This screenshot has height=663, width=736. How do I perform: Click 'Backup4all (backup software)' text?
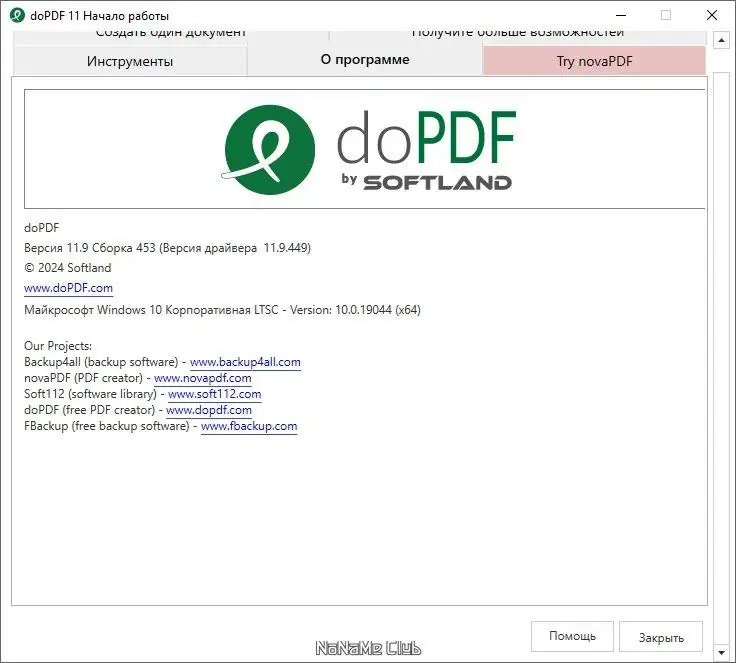click(101, 362)
